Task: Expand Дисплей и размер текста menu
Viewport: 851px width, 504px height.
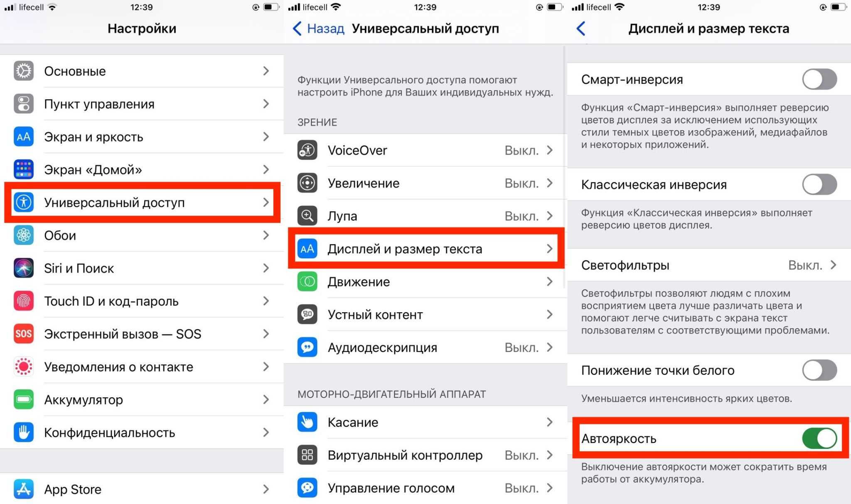Action: (x=425, y=248)
